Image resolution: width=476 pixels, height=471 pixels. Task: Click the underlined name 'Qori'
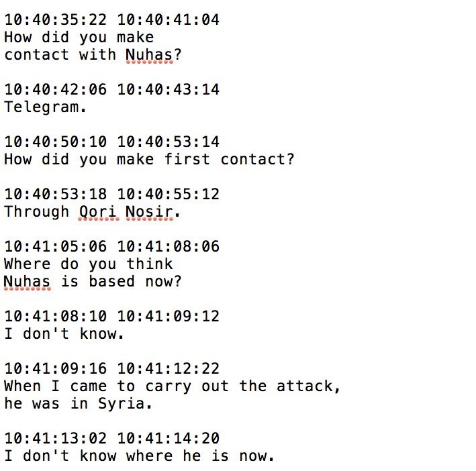(x=97, y=211)
